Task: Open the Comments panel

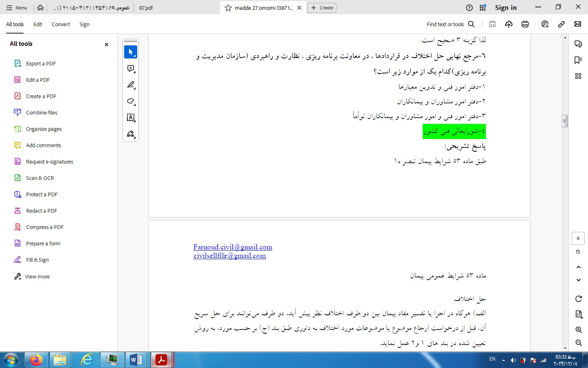Action: (578, 44)
